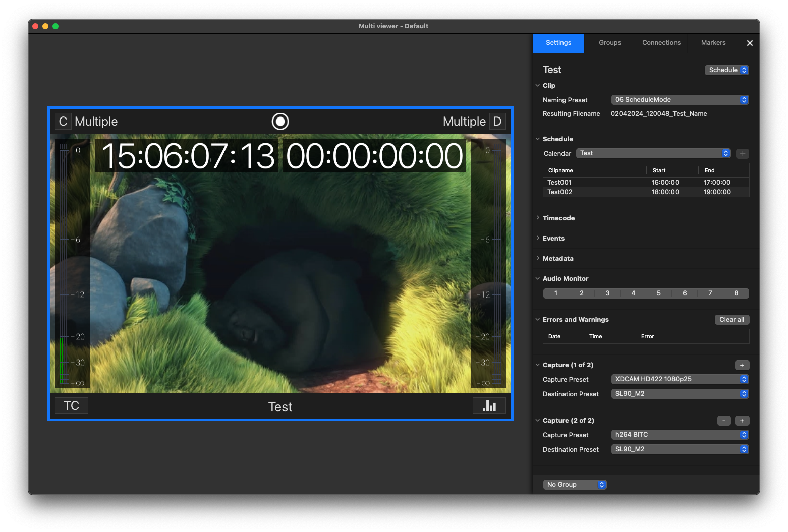Open the Schedule mode dropdown
Viewport: 788px width, 532px height.
click(726, 70)
